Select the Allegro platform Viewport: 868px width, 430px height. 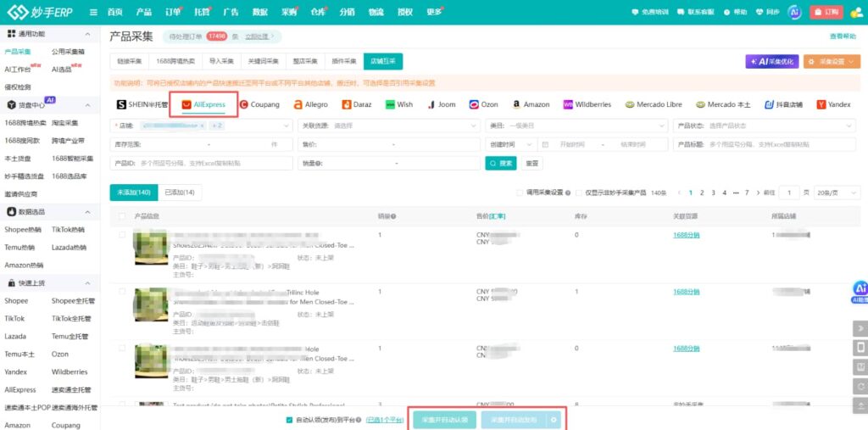310,104
